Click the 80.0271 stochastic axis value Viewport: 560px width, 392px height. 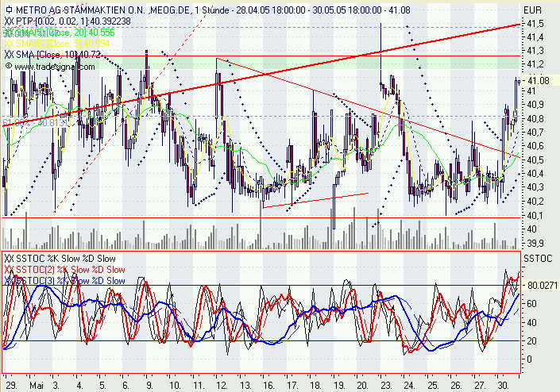click(x=543, y=286)
